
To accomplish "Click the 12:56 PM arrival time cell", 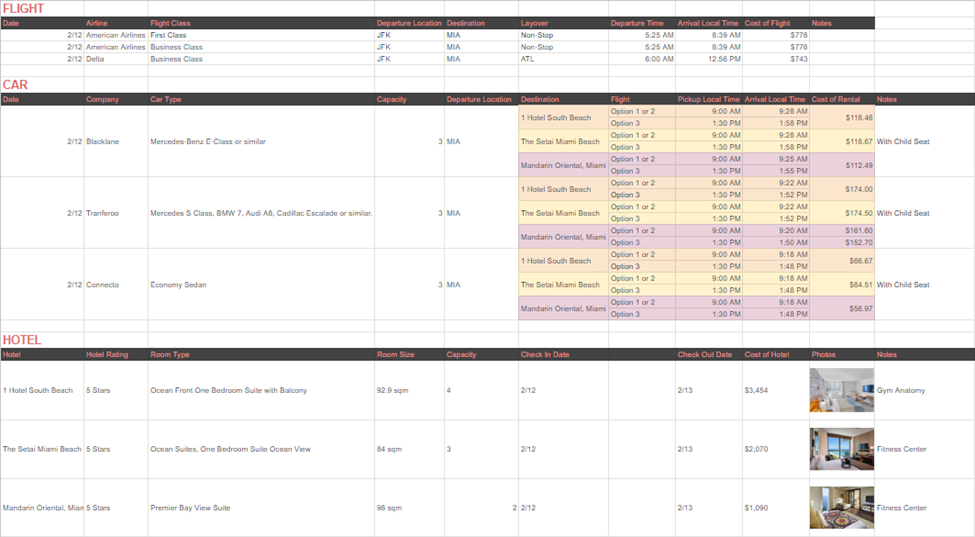I will coord(709,59).
